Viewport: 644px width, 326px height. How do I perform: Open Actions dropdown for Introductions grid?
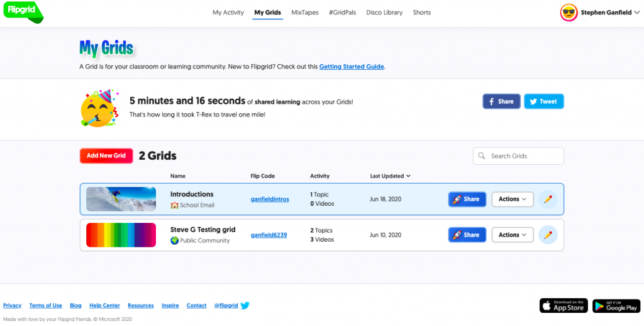(x=512, y=199)
